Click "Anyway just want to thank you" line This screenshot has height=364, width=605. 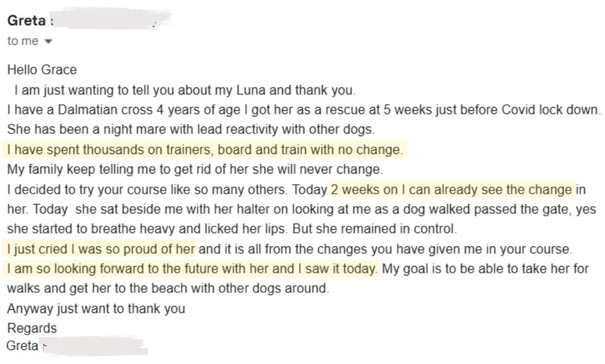(x=96, y=309)
